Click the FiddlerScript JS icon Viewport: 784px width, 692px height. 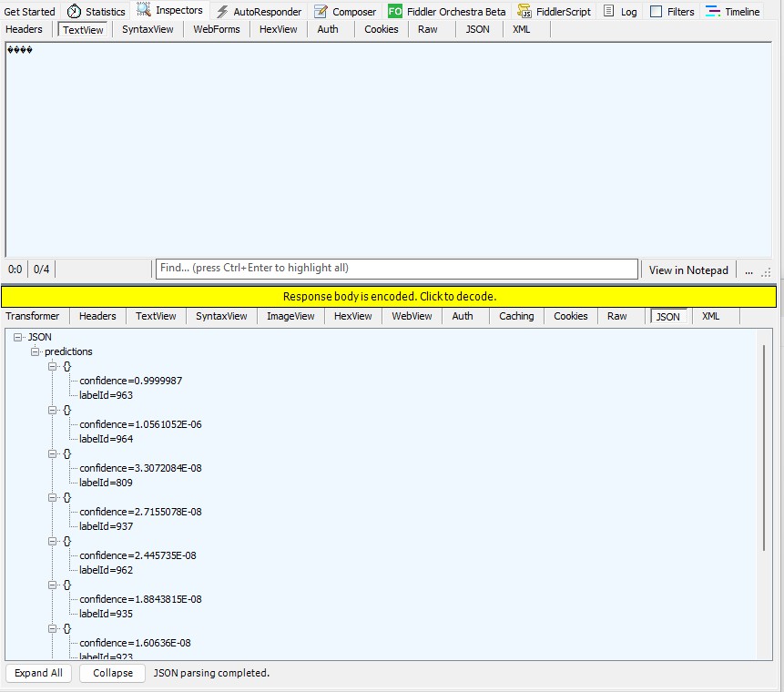coord(524,12)
